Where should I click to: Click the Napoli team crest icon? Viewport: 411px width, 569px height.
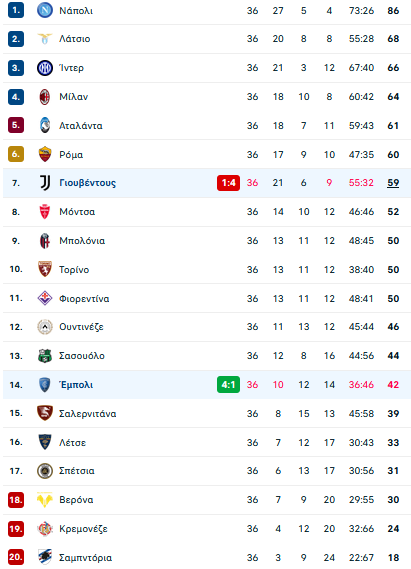[x=45, y=10]
